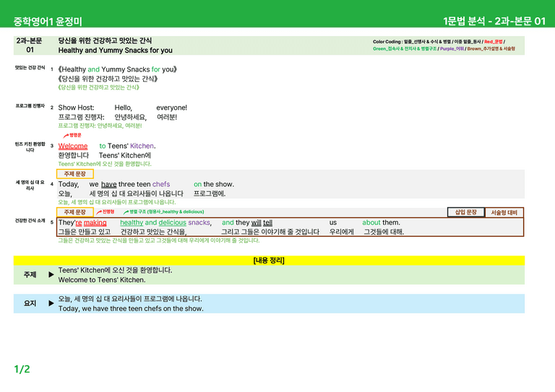The image size is (555, 392).
Task: Click the '주제' label in the green summary row
Action: coord(30,274)
